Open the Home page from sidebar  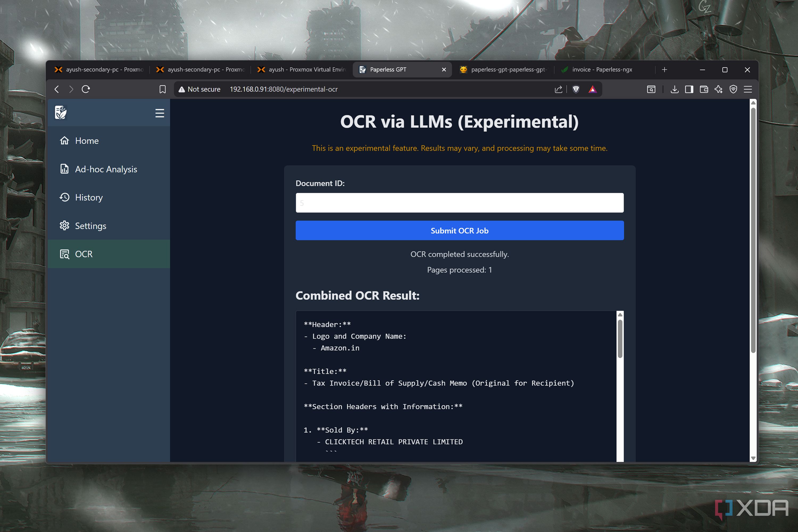tap(109, 141)
